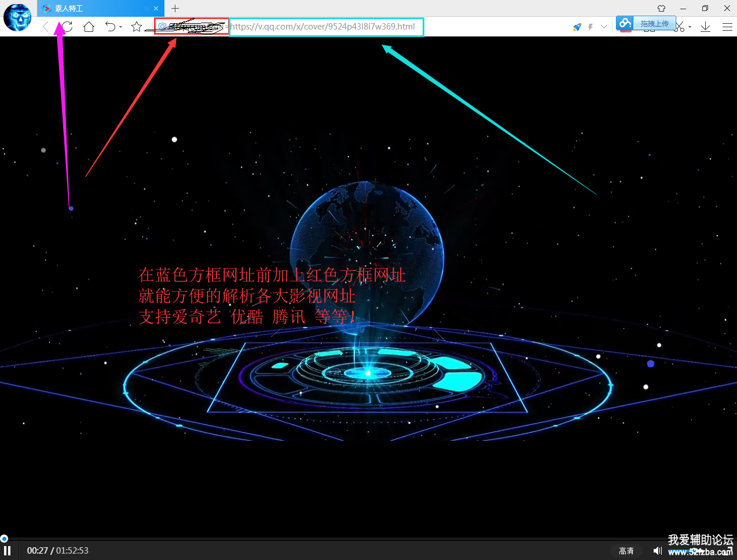Open the downloads manager icon
The height and width of the screenshot is (560, 737).
click(x=705, y=27)
